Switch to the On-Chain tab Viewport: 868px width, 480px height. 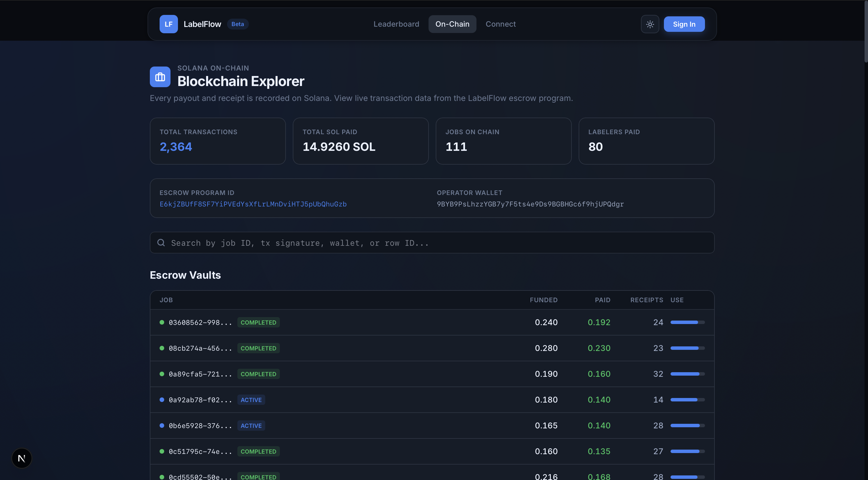[x=452, y=24]
